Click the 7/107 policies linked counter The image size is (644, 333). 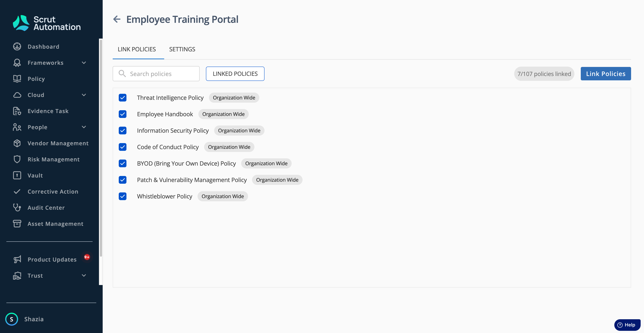pyautogui.click(x=544, y=74)
